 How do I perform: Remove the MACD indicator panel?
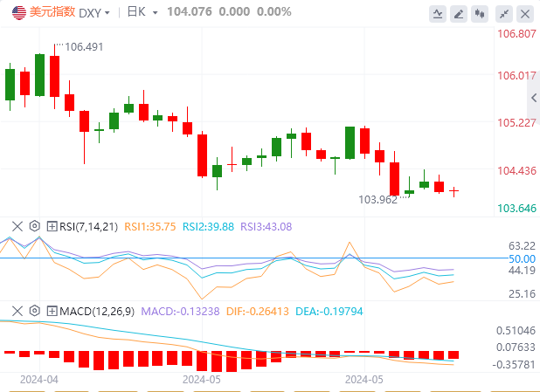click(17, 311)
